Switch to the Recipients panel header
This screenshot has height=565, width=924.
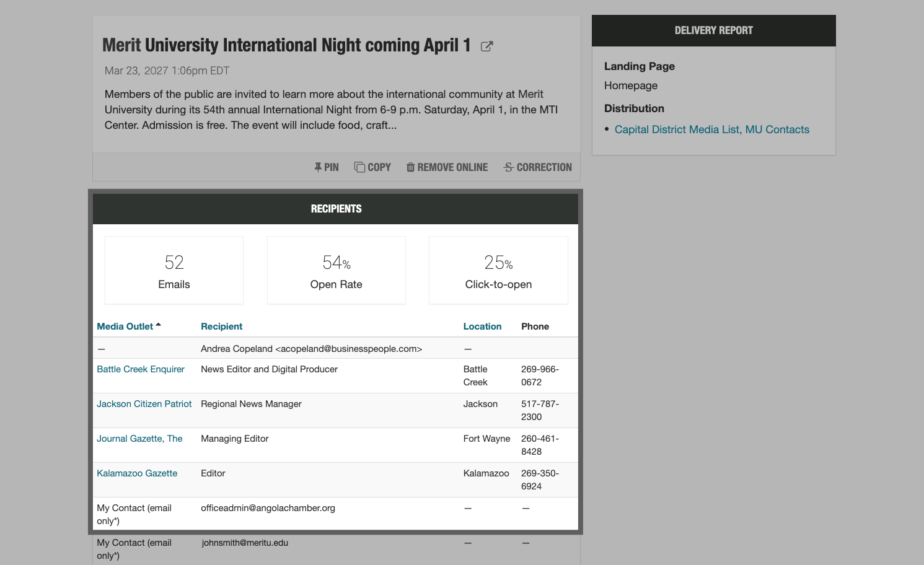(336, 209)
